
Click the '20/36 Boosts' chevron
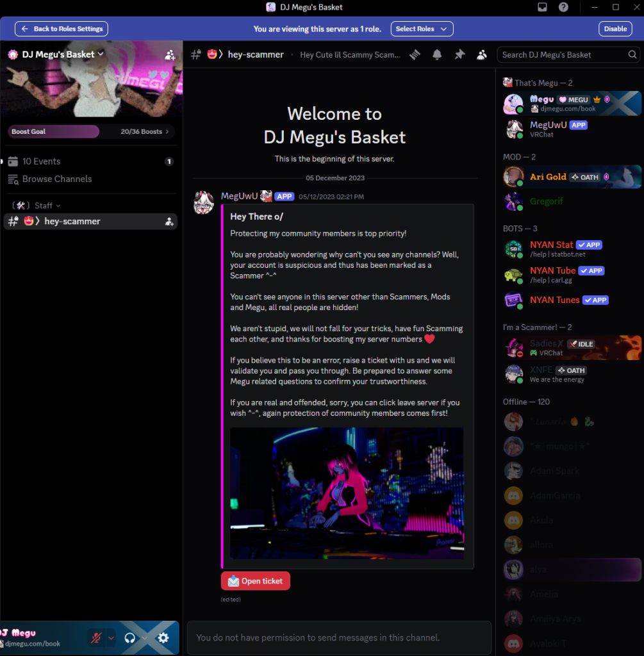pos(167,131)
